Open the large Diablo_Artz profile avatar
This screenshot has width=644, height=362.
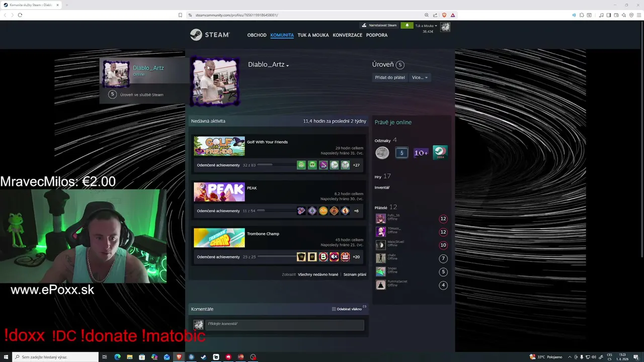tap(215, 82)
